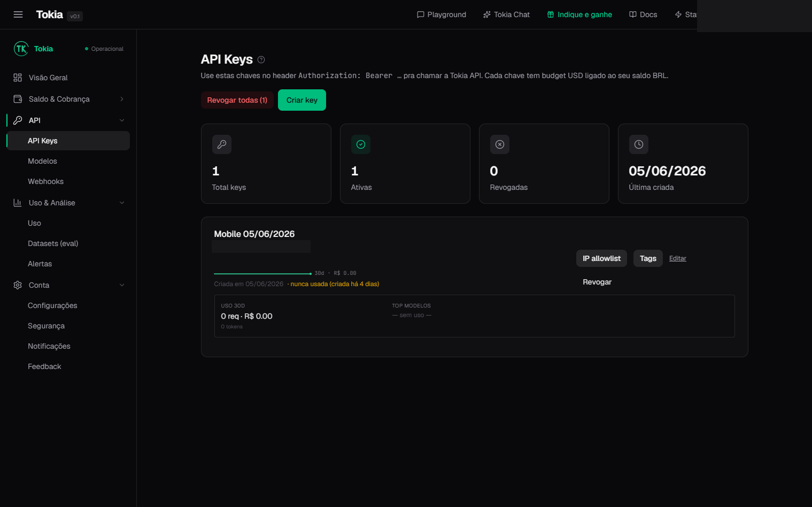This screenshot has width=812, height=507.
Task: Click Revogar todas (1) button
Action: 237,100
